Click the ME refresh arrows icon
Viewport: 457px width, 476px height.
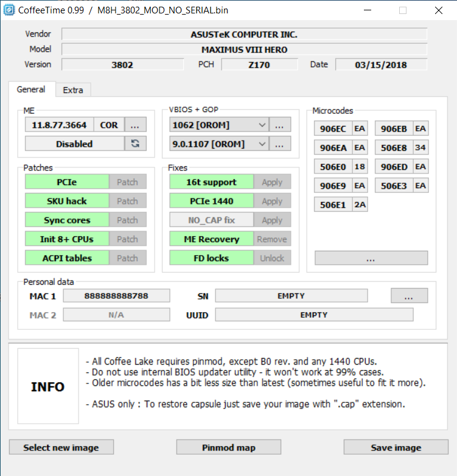tap(135, 144)
